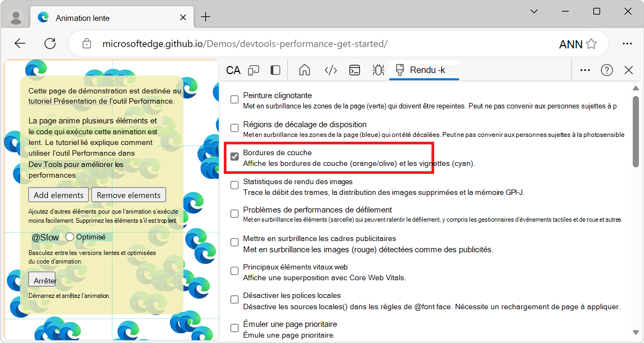The width and height of the screenshot is (644, 343).
Task: Open the Console tool icon
Action: pyautogui.click(x=354, y=70)
